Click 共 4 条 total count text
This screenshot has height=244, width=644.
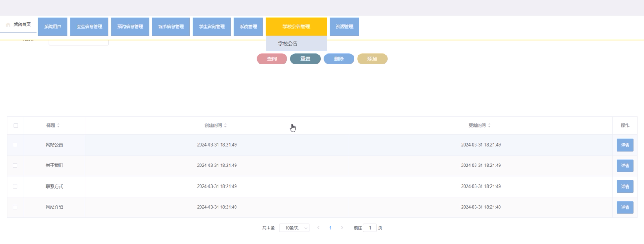click(268, 228)
